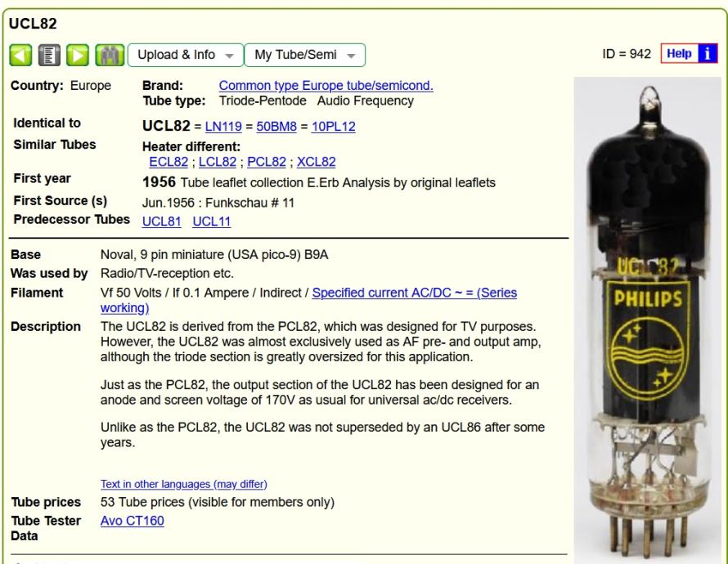Viewport: 728px width, 564px height.
Task: Open the LN119 identical tube link
Action: tap(223, 127)
